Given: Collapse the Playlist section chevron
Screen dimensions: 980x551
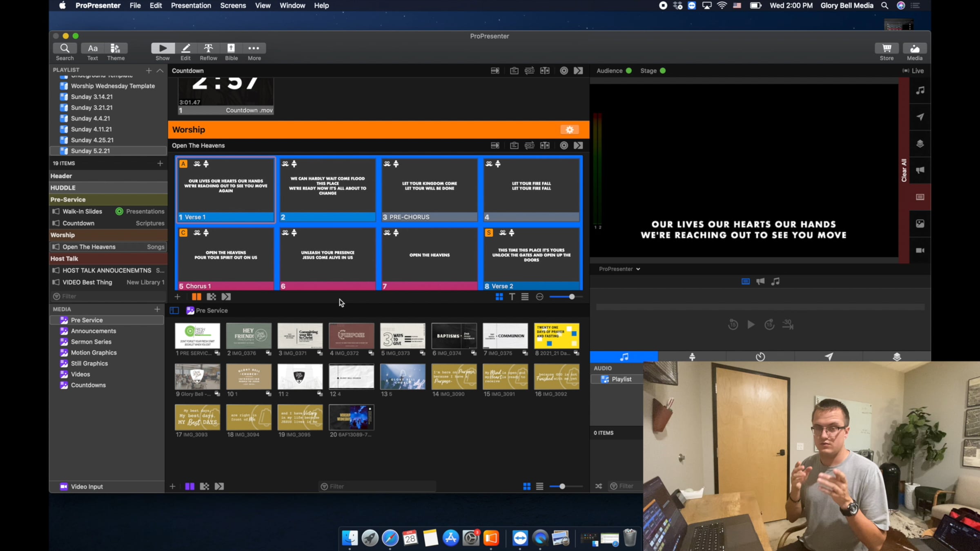Looking at the screenshot, I should 160,71.
